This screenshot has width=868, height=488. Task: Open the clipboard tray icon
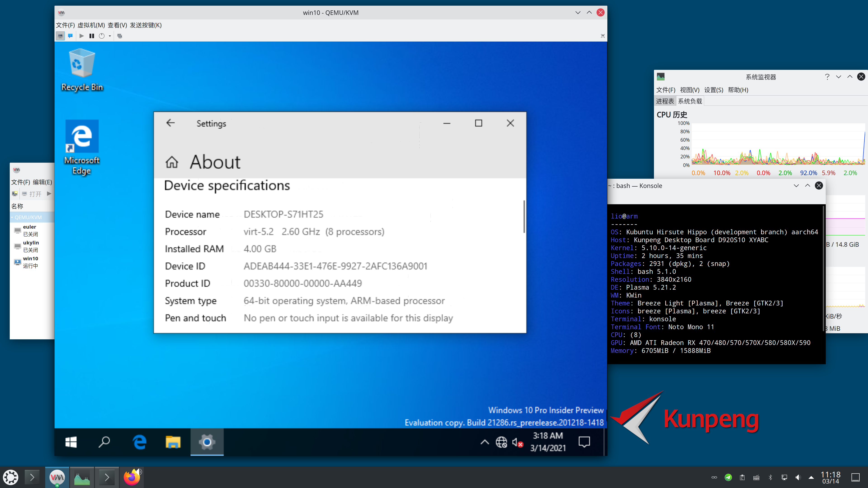point(742,477)
